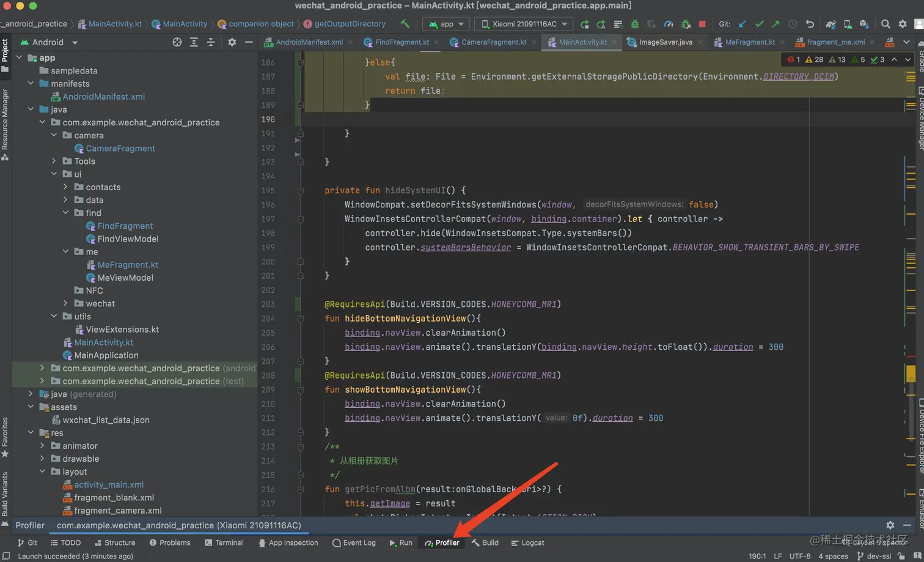
Task: Switch to the MeFragment.kt editor tab
Action: (x=749, y=42)
